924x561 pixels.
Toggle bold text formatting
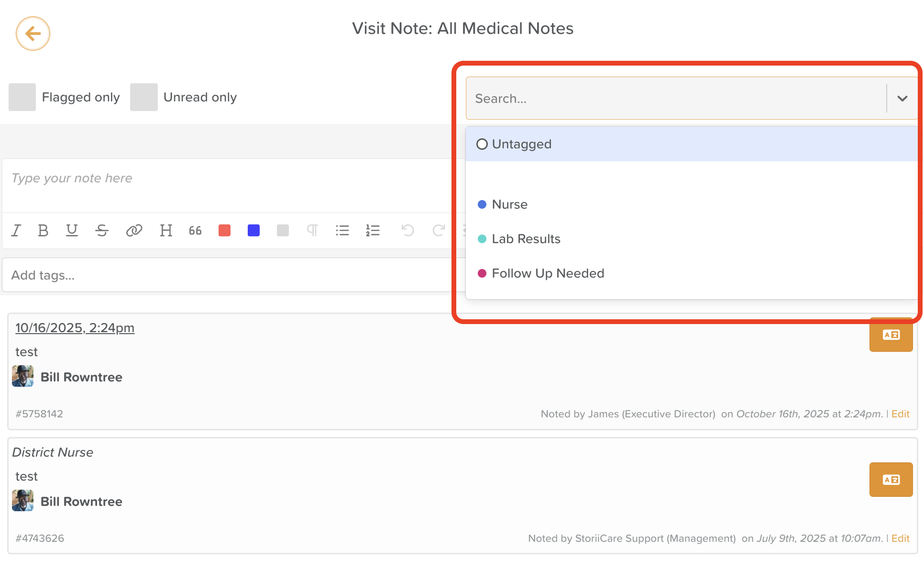pyautogui.click(x=43, y=231)
